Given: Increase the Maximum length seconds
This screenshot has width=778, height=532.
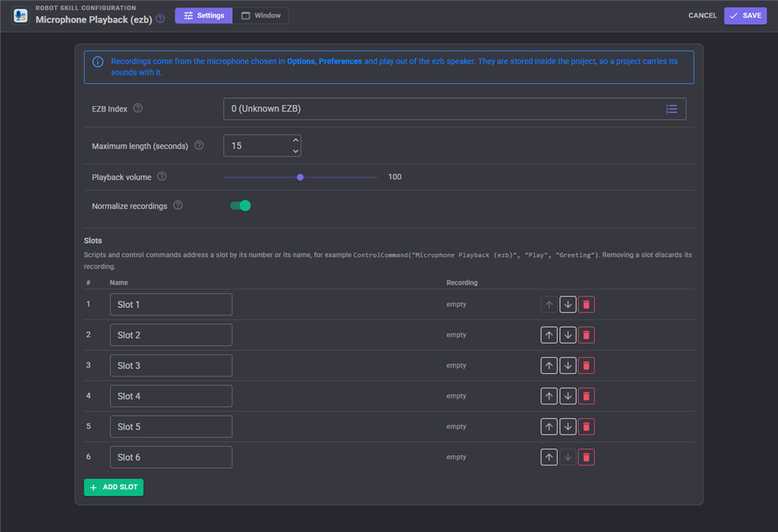Looking at the screenshot, I should pos(296,141).
